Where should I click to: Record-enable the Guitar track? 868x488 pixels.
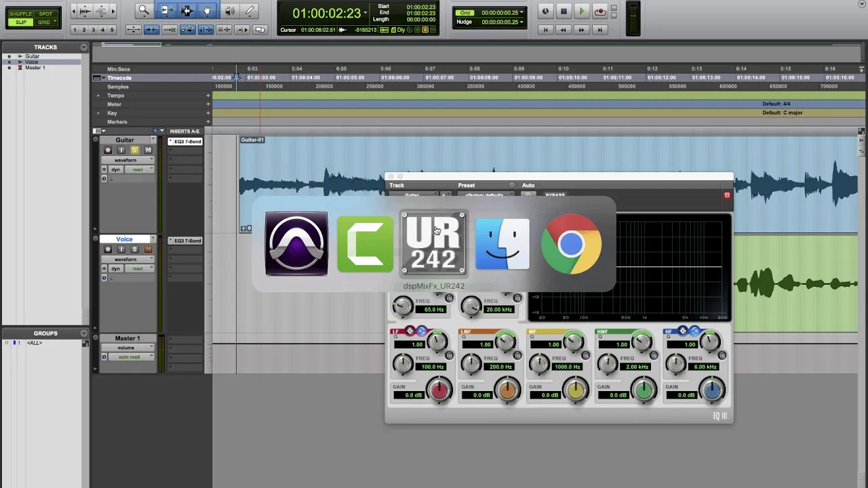point(107,150)
